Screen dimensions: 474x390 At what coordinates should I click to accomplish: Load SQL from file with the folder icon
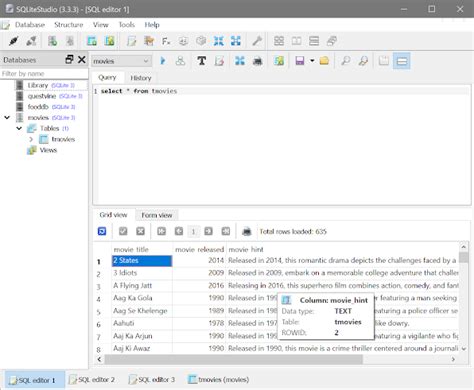[324, 61]
